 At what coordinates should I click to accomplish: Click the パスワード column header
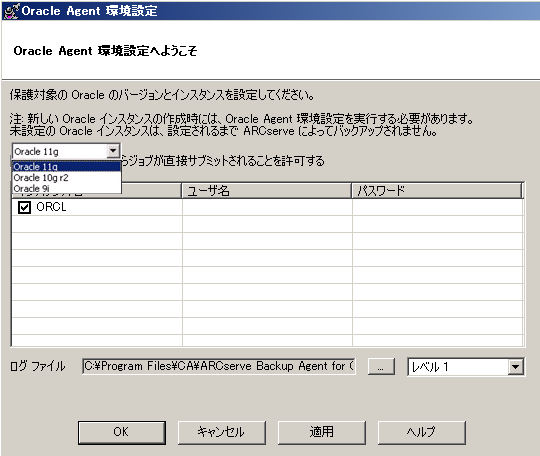pos(437,191)
